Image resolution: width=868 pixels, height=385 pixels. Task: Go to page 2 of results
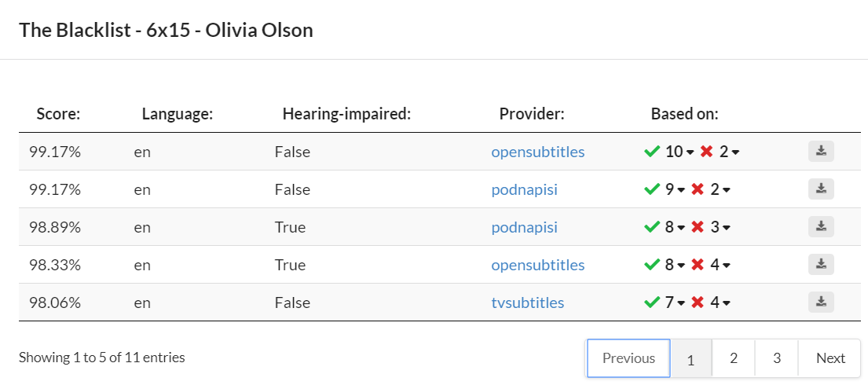point(734,358)
